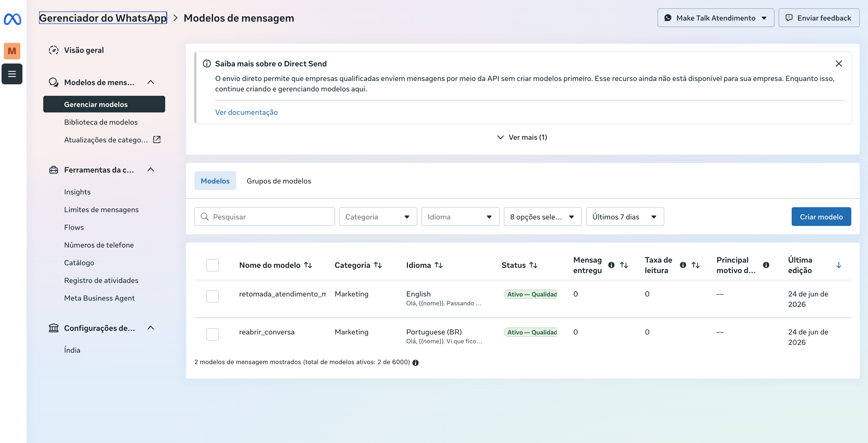Image resolution: width=868 pixels, height=443 pixels.
Task: Click the breadcrumb chevron after Gerenciador do WhatsApp
Action: [x=175, y=18]
